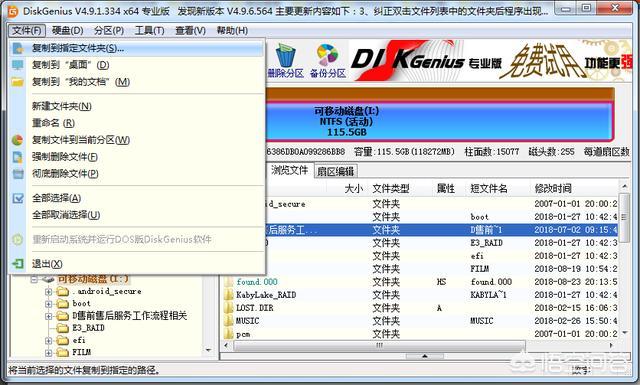Choose 退出(X) menu entry
The width and height of the screenshot is (640, 385).
click(136, 264)
